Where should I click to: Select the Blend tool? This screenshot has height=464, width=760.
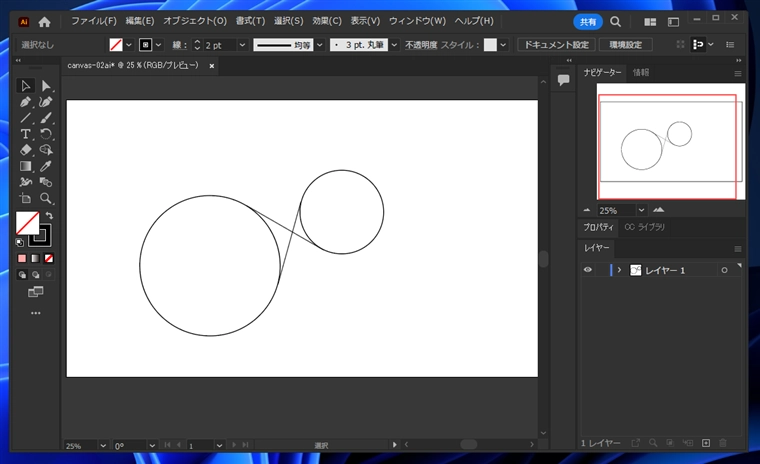[x=46, y=182]
